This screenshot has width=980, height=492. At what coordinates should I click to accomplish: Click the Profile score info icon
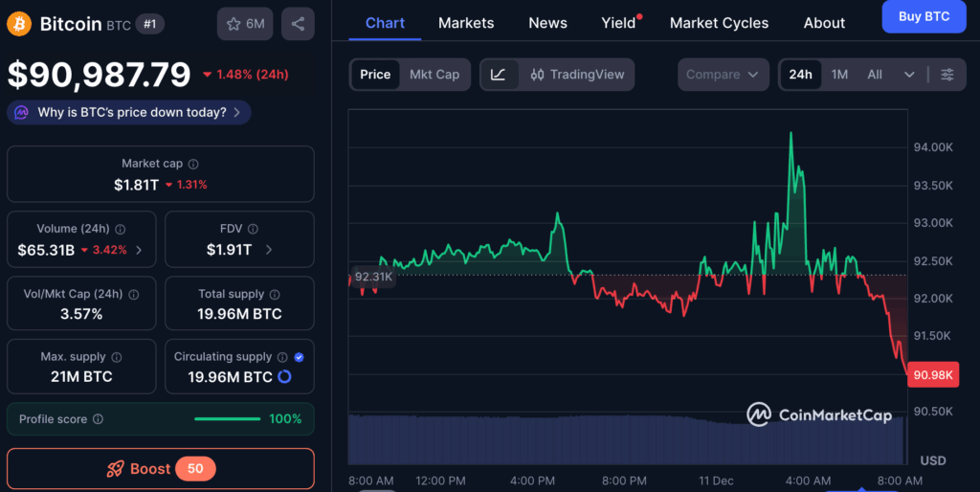click(98, 419)
